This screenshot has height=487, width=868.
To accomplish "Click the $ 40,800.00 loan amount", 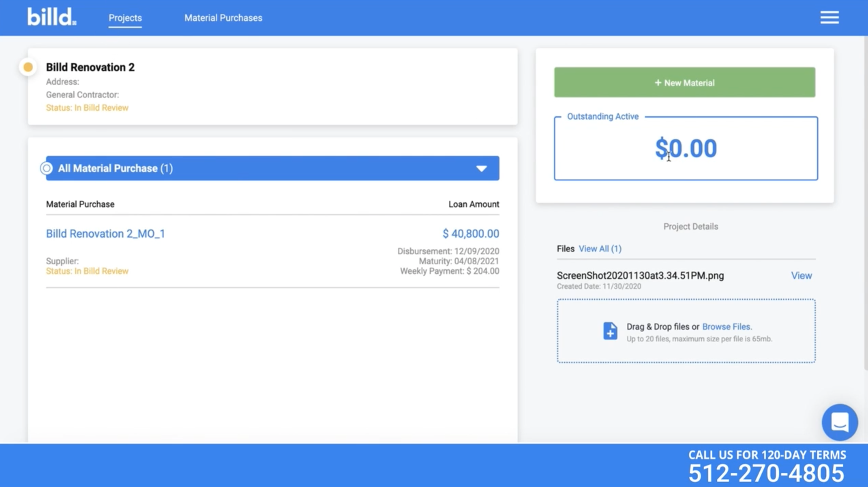I will point(470,234).
